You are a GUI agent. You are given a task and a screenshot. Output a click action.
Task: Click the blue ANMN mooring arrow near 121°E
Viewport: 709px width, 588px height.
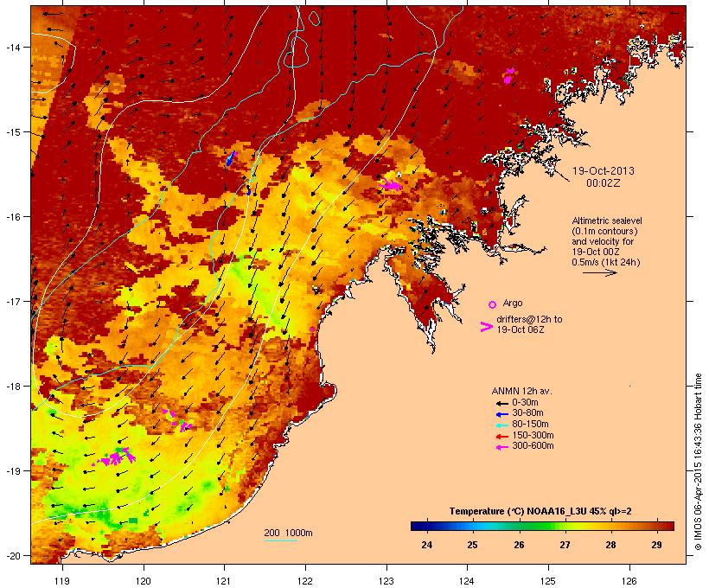pos(231,158)
